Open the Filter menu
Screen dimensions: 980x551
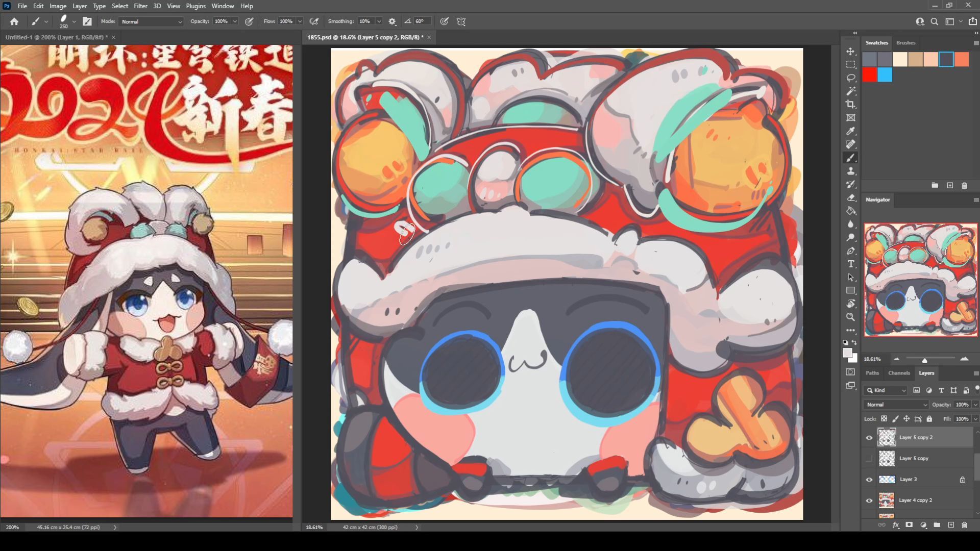(x=140, y=6)
